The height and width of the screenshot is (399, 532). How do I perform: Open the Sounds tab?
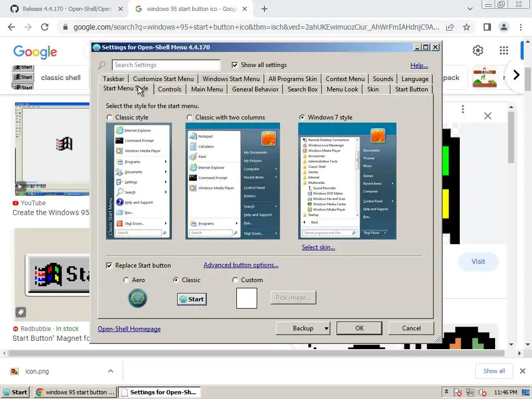click(x=383, y=79)
